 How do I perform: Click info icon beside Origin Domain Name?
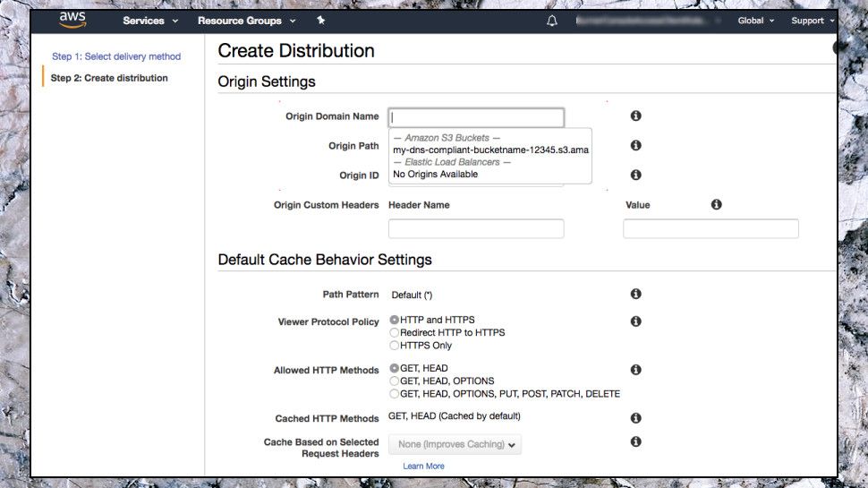coord(636,116)
